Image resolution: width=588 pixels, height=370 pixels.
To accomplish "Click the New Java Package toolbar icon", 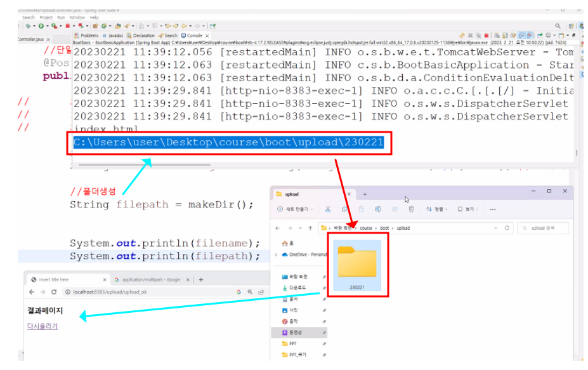I will (95, 26).
